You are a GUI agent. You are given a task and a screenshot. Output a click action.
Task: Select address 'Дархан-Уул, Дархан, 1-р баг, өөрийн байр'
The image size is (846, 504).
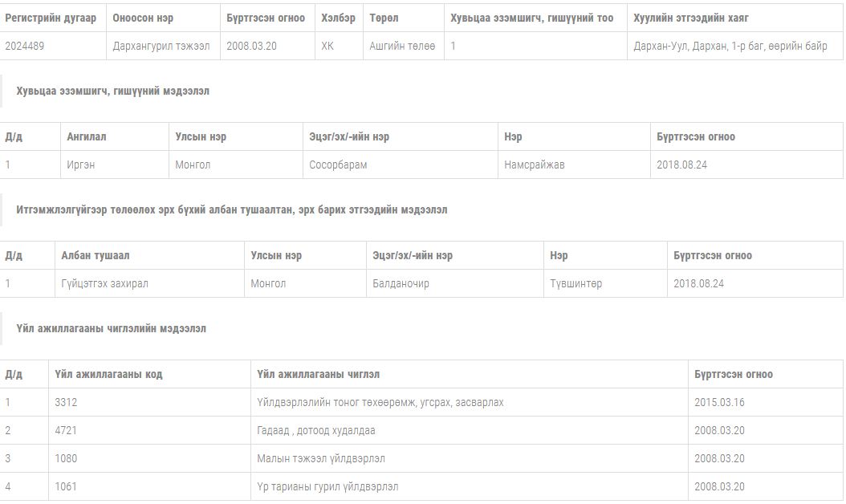coord(730,46)
